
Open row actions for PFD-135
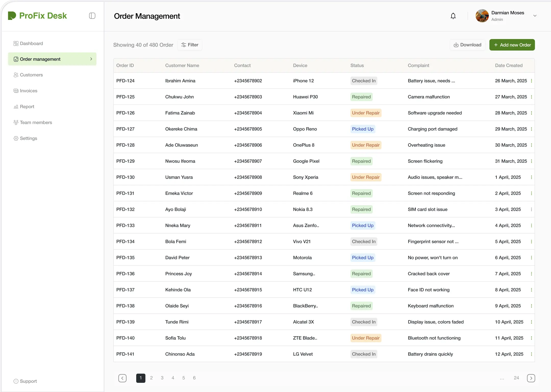(531, 258)
